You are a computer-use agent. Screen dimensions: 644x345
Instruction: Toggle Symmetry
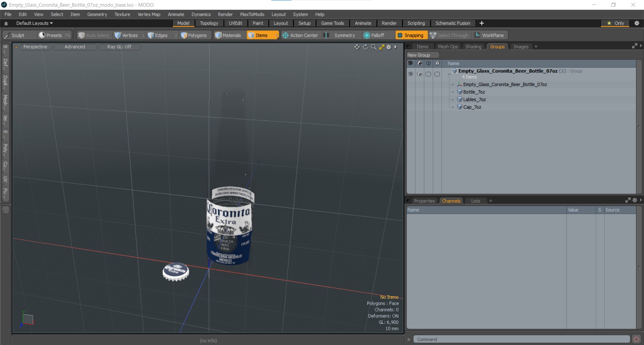click(x=341, y=35)
